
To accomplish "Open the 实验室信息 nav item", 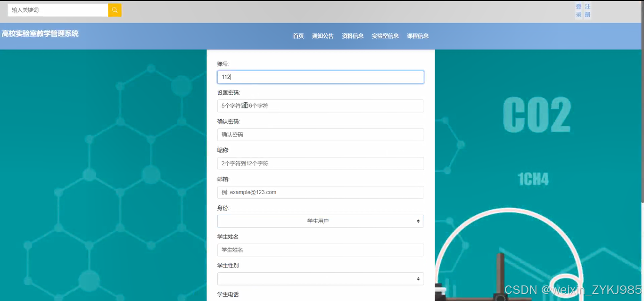I will tap(385, 36).
